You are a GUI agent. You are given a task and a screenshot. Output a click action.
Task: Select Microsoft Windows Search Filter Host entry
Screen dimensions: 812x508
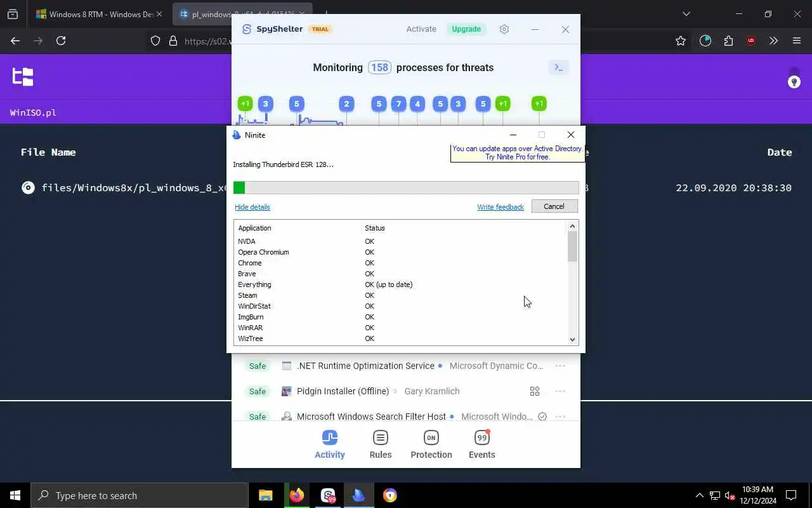pyautogui.click(x=371, y=417)
